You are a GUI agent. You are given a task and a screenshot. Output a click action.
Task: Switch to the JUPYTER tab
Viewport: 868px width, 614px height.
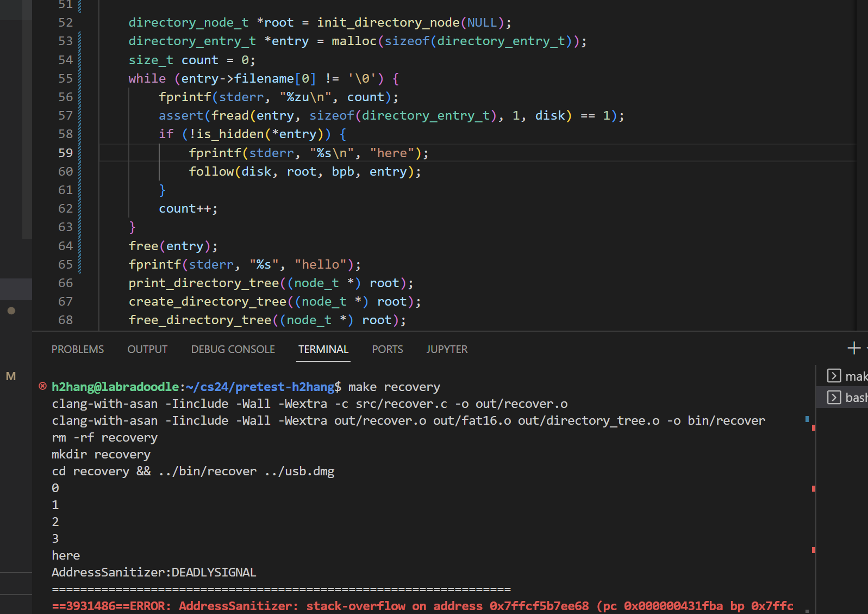pyautogui.click(x=447, y=349)
